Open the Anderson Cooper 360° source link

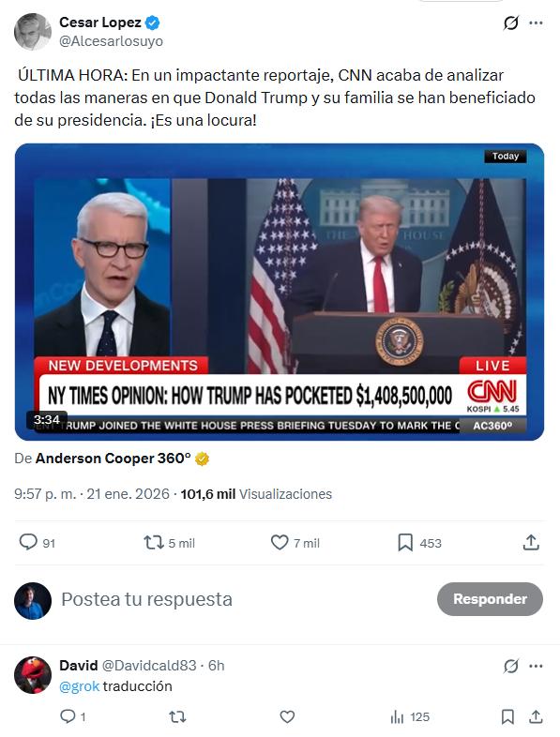pos(114,459)
